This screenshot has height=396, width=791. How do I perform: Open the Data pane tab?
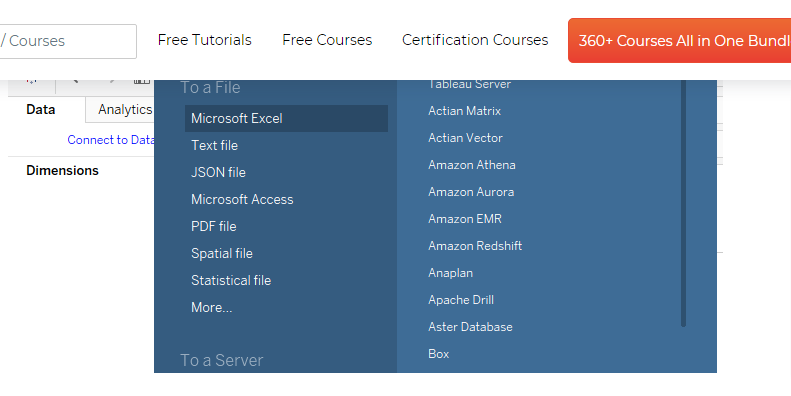(41, 109)
